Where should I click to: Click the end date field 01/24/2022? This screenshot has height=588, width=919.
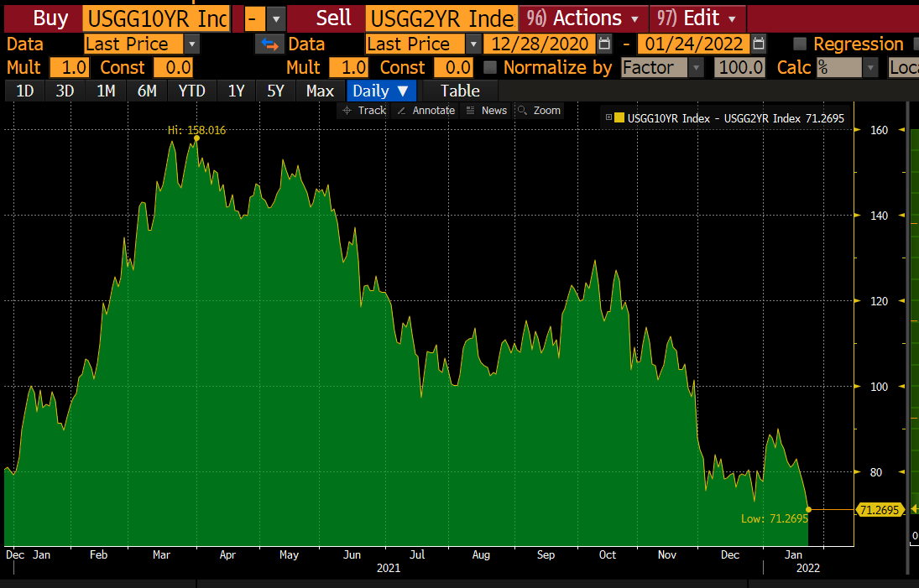pos(694,44)
